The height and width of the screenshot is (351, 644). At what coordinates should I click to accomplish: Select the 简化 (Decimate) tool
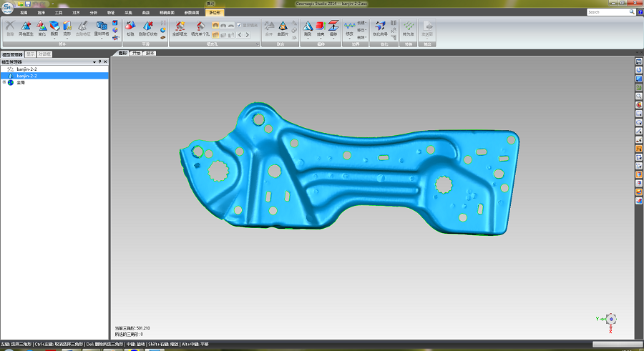tap(42, 26)
